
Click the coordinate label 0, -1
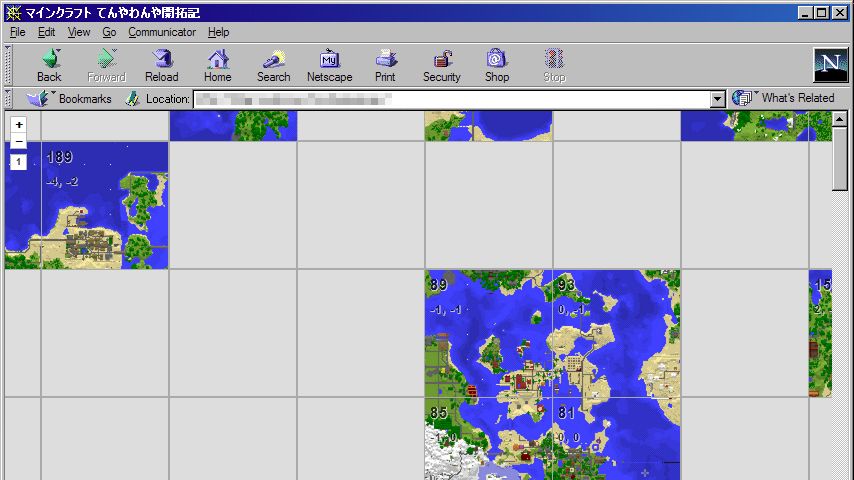pyautogui.click(x=571, y=310)
